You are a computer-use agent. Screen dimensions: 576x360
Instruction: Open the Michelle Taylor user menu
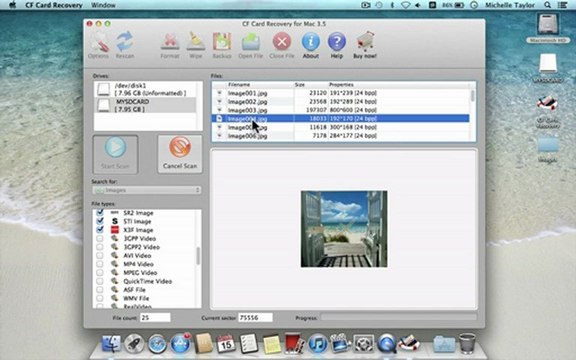click(510, 5)
